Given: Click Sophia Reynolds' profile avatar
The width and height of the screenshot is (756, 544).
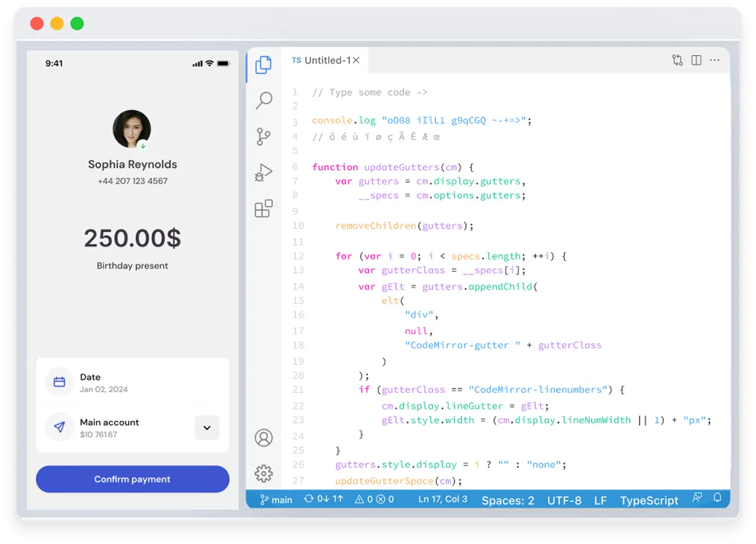Looking at the screenshot, I should coord(132,129).
